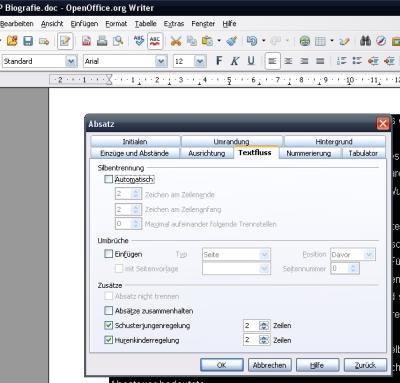400x383 pixels.
Task: Select the Format Paintbrush icon
Action: pyautogui.click(x=231, y=41)
